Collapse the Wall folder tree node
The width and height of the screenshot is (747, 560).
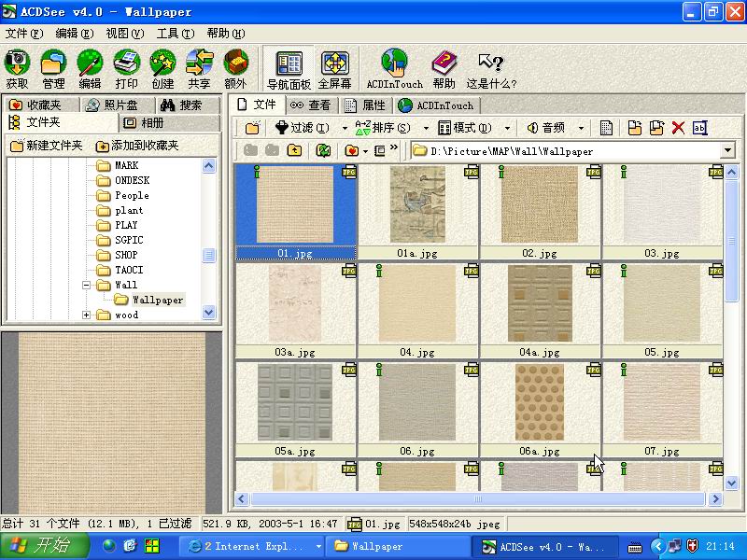click(87, 285)
